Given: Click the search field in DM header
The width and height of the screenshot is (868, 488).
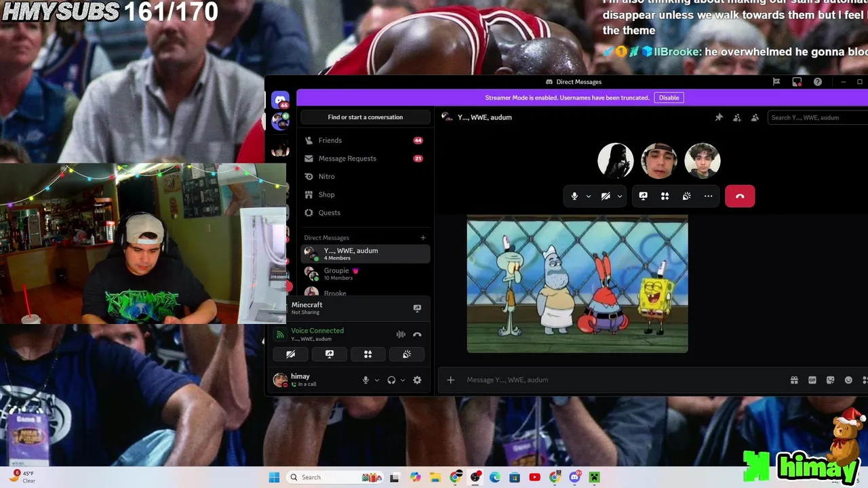Looking at the screenshot, I should coord(818,117).
